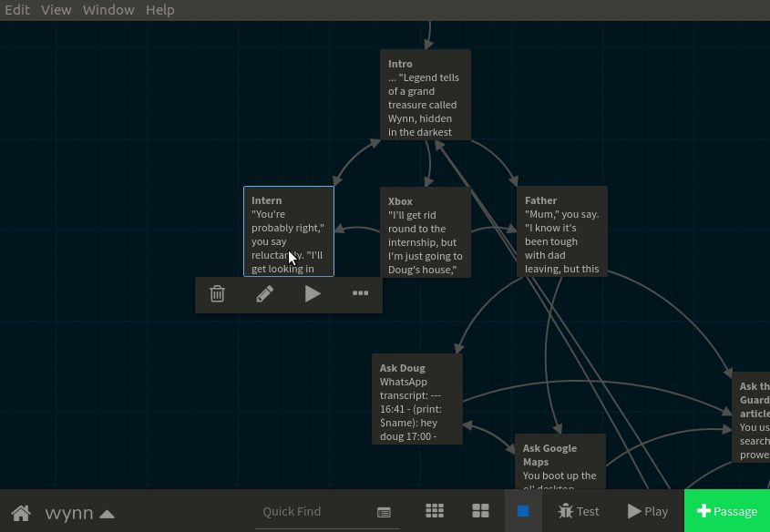Select the Xbox passage
Image resolution: width=770 pixels, height=532 pixels.
pyautogui.click(x=426, y=232)
